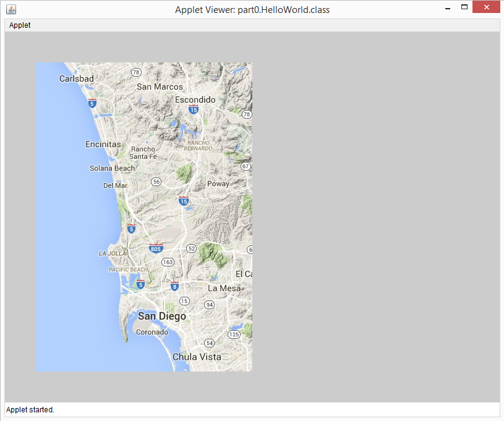Screen dimensions: 504x421
Task: Click the La Jolla label
Action: (113, 253)
